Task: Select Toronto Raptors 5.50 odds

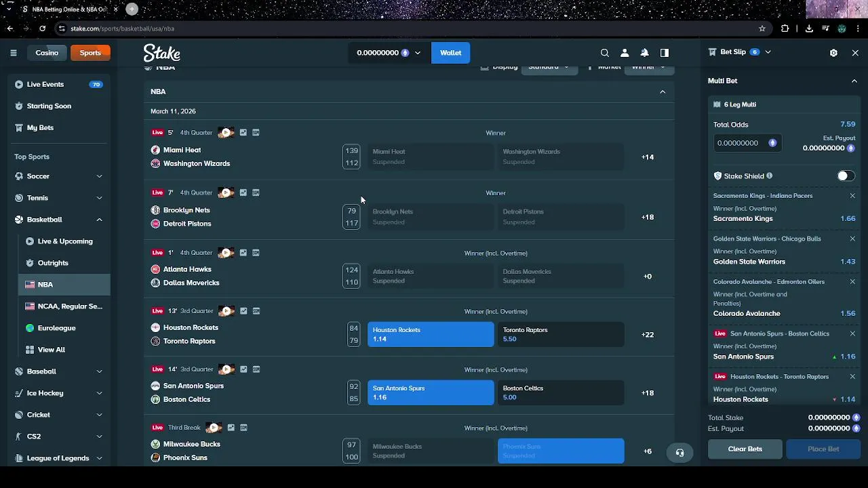Action: click(561, 335)
